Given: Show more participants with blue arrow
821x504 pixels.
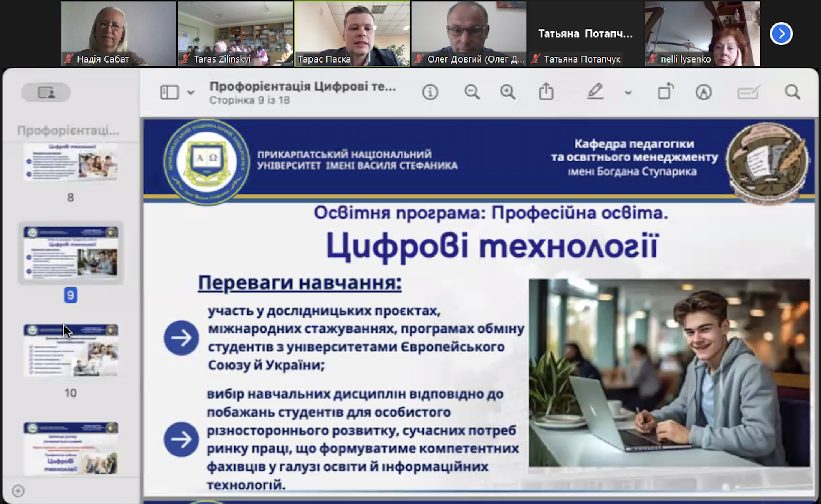Looking at the screenshot, I should coord(781,34).
